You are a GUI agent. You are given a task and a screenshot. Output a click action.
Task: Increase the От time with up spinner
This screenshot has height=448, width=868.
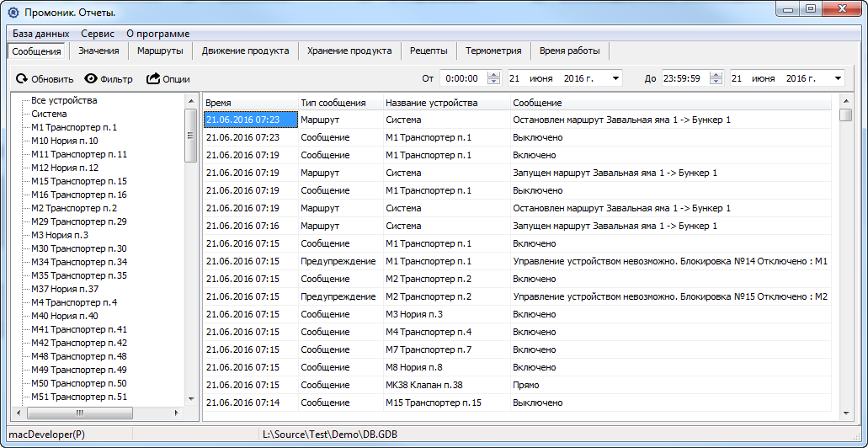click(x=493, y=75)
